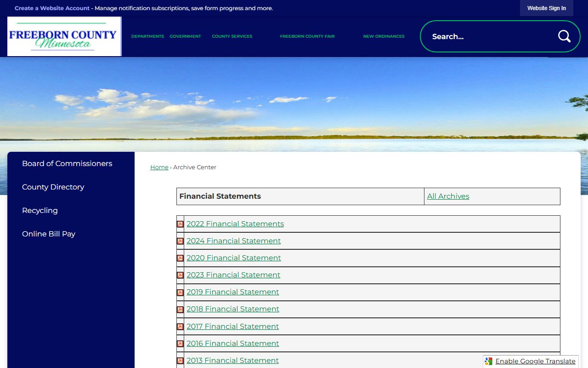Open 2018 Financial Statement link
This screenshot has height=368, width=588.
pyautogui.click(x=232, y=309)
